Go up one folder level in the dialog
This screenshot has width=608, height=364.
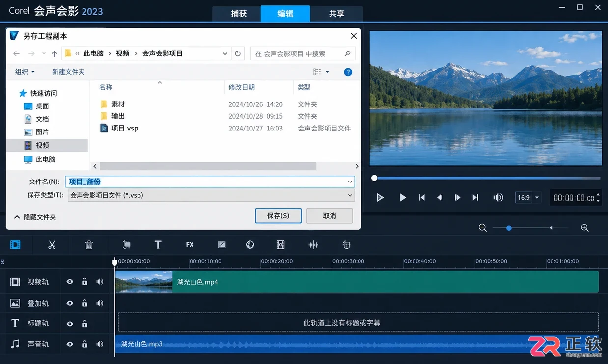(55, 53)
